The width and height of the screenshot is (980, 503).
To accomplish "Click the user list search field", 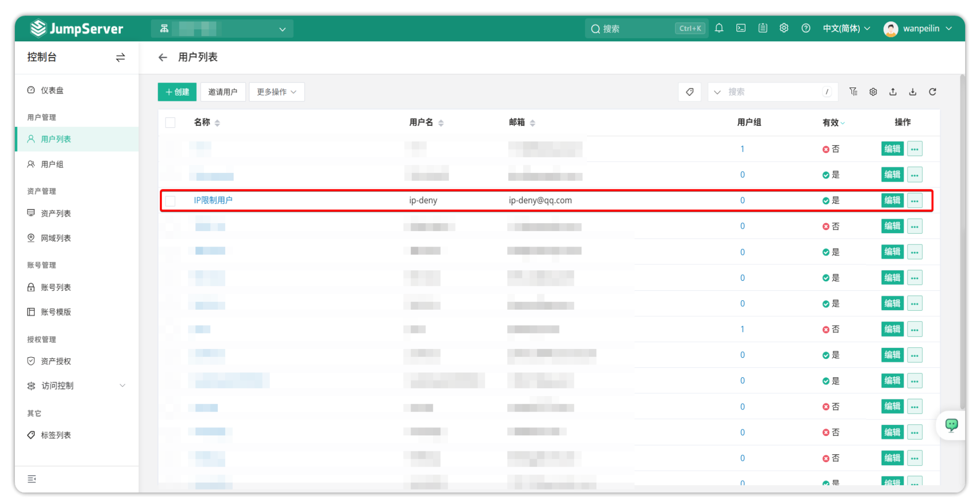I will coord(773,92).
